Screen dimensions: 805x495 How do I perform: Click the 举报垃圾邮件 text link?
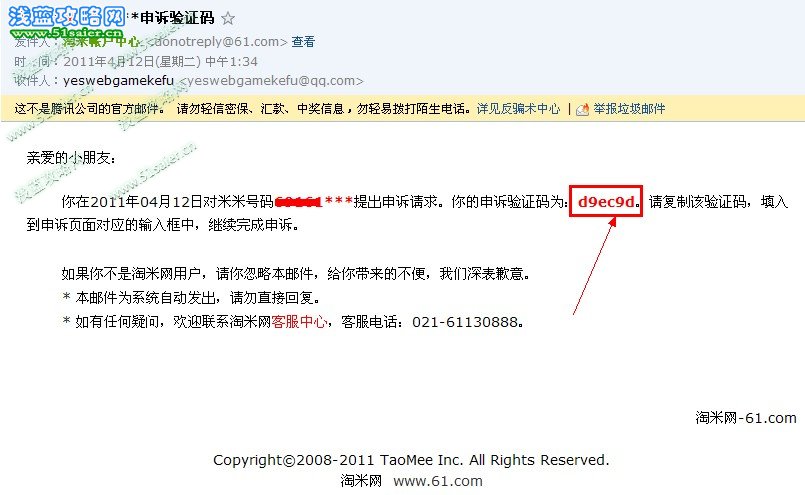pyautogui.click(x=629, y=109)
